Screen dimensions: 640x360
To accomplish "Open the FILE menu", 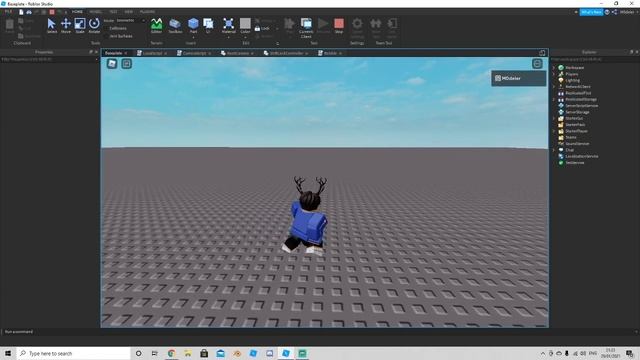I will pyautogui.click(x=8, y=12).
